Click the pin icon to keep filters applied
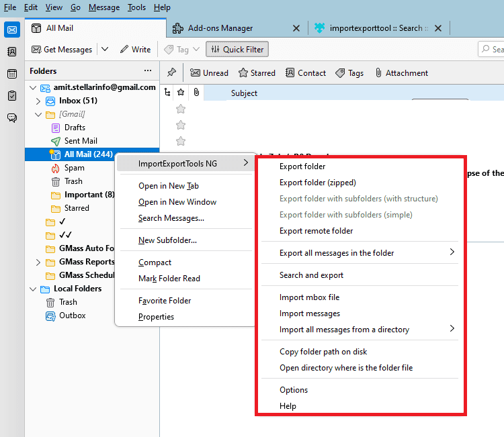This screenshot has width=504, height=437. [171, 72]
